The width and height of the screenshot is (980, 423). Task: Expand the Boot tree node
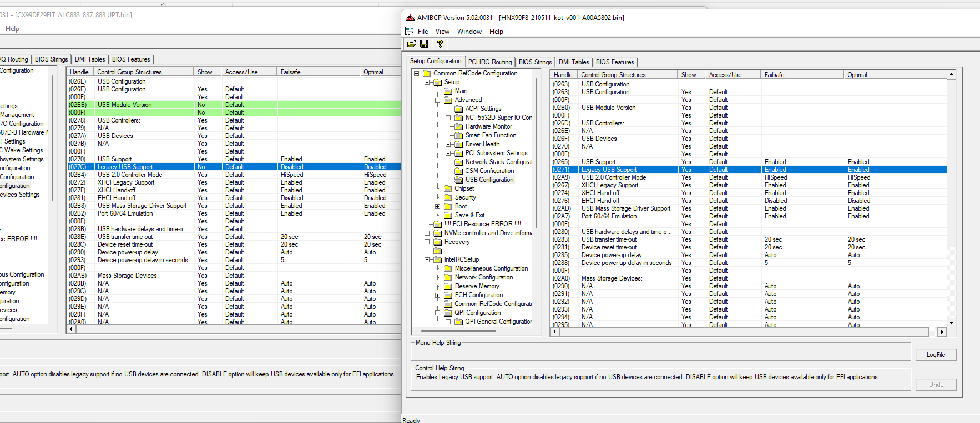[x=438, y=207]
